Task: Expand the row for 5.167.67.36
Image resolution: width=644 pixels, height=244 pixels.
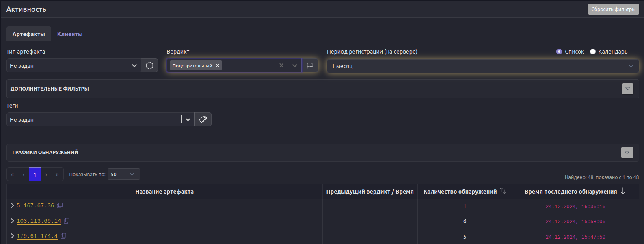Action: click(x=12, y=205)
